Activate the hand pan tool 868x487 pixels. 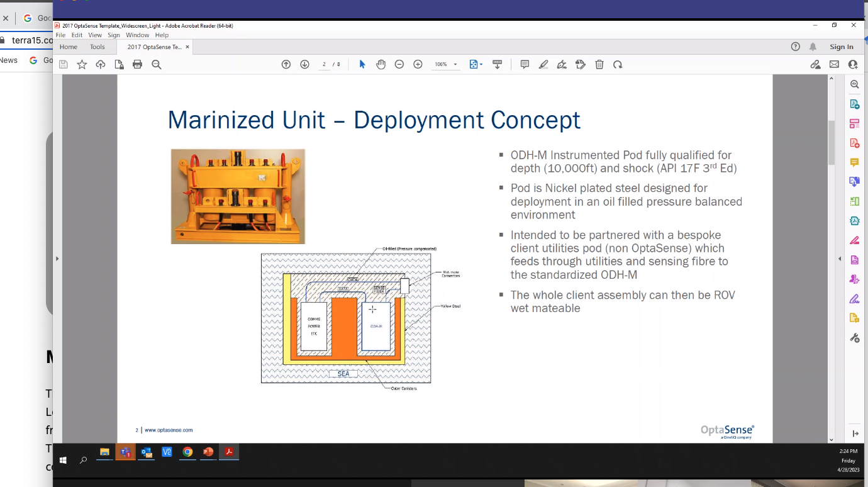381,64
